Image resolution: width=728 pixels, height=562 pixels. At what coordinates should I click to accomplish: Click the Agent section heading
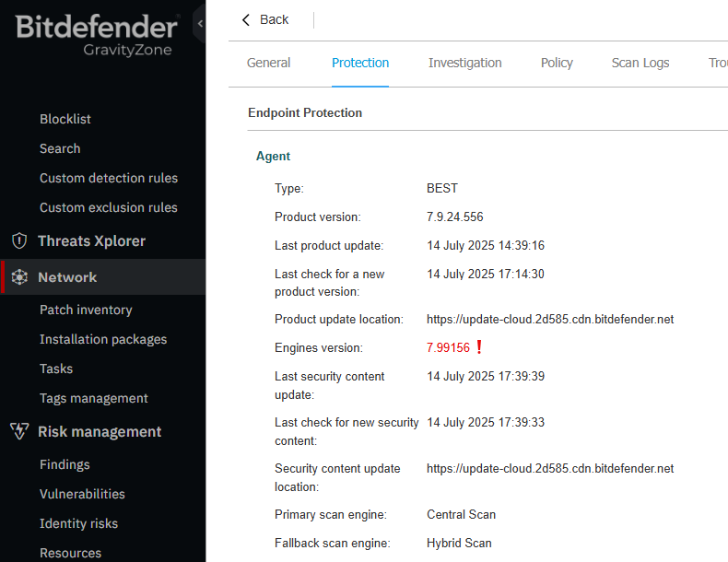[273, 156]
